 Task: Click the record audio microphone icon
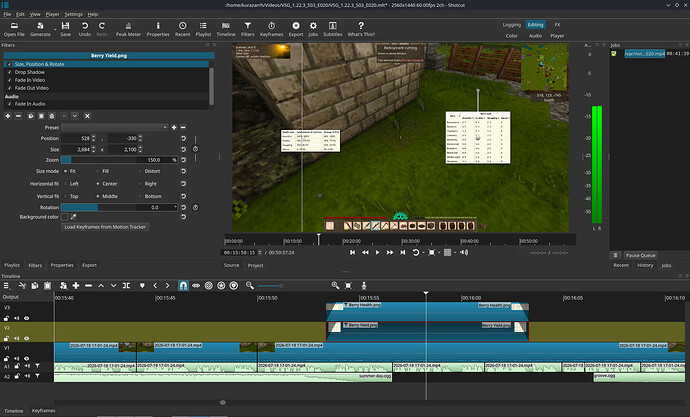tap(364, 285)
